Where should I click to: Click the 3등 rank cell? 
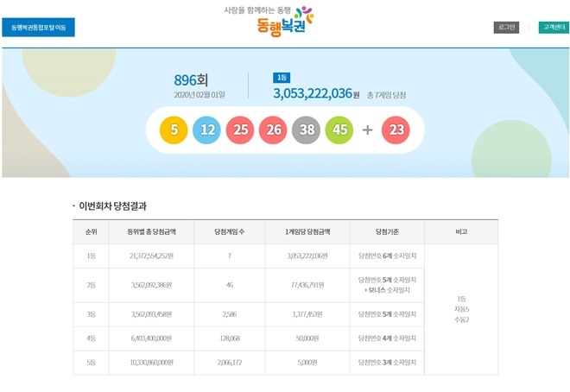coord(92,314)
